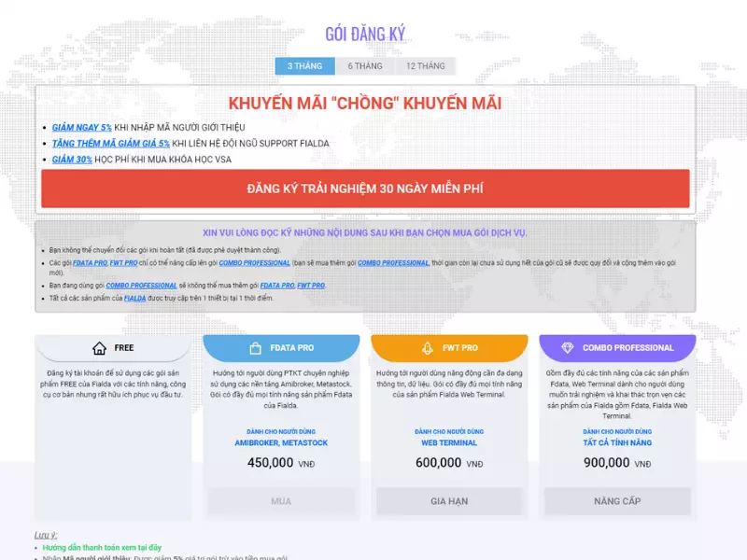Viewport: 747px width, 560px height.
Task: Select the 3 THÁNG tab
Action: pos(305,66)
